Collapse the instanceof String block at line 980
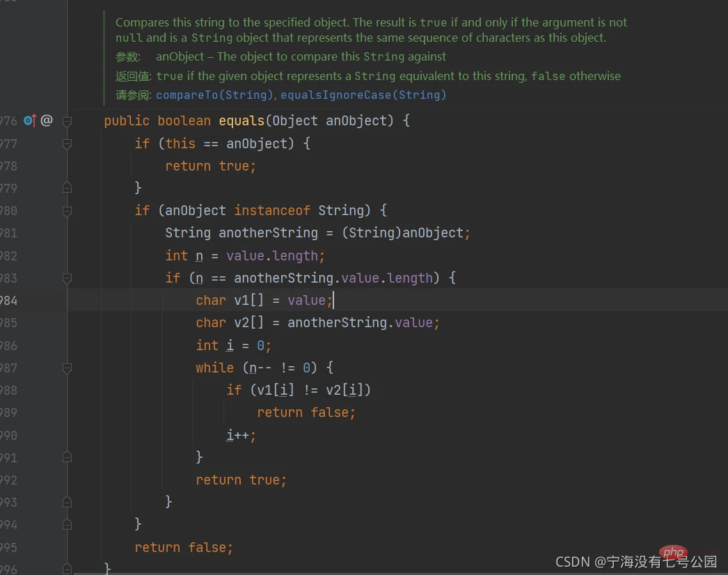The image size is (728, 575). pos(67,210)
